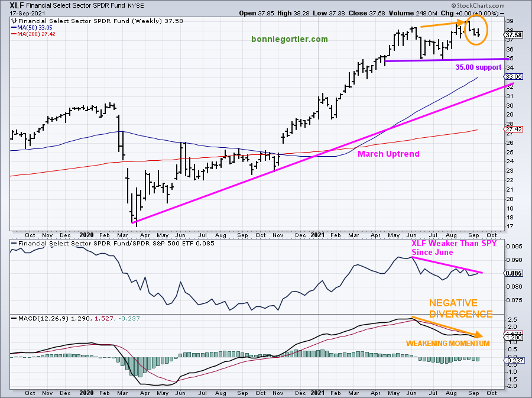Click the MA(50) 33.05 legend entry
Screen dimensions: 532x398
click(x=32, y=28)
